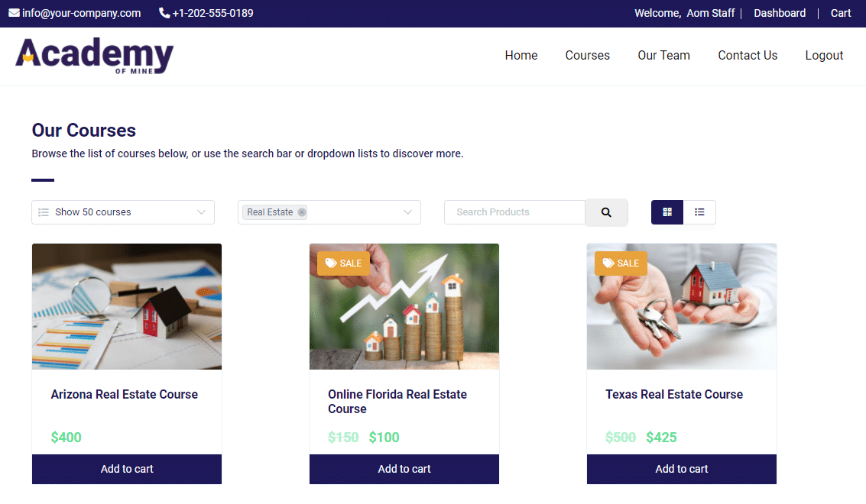Click the magnifying glass search icon
Viewport: 866px width, 504px height.
point(606,212)
